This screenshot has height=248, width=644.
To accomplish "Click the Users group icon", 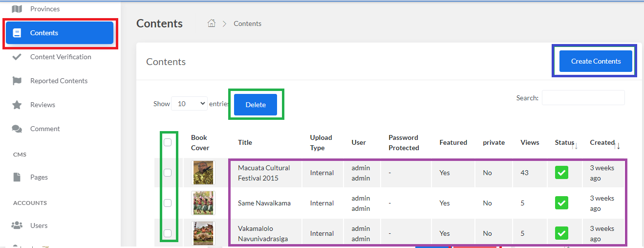I will tap(17, 225).
